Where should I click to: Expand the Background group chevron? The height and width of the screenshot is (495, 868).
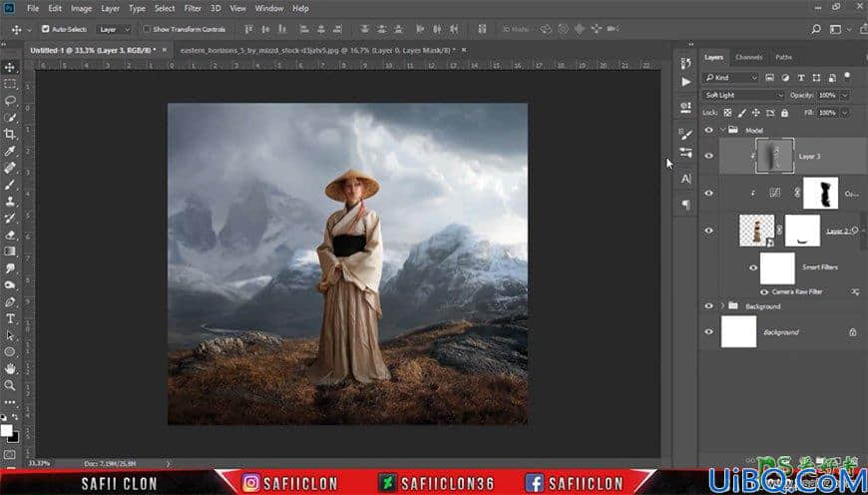coord(722,306)
